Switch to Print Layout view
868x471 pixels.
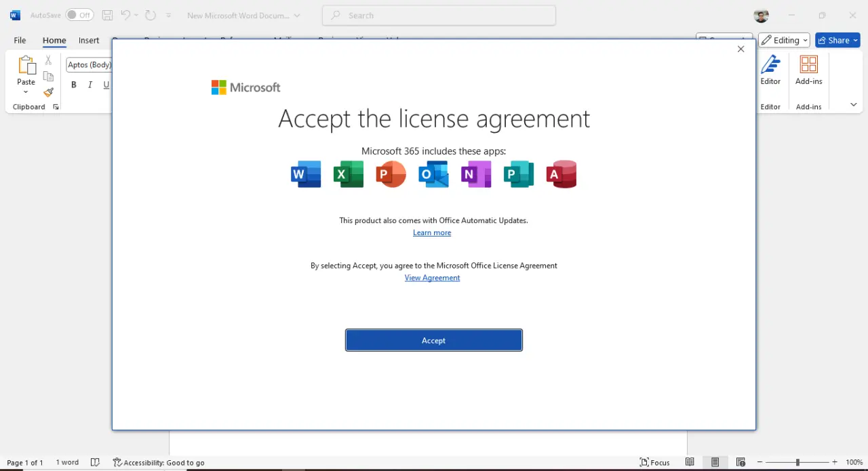point(715,462)
